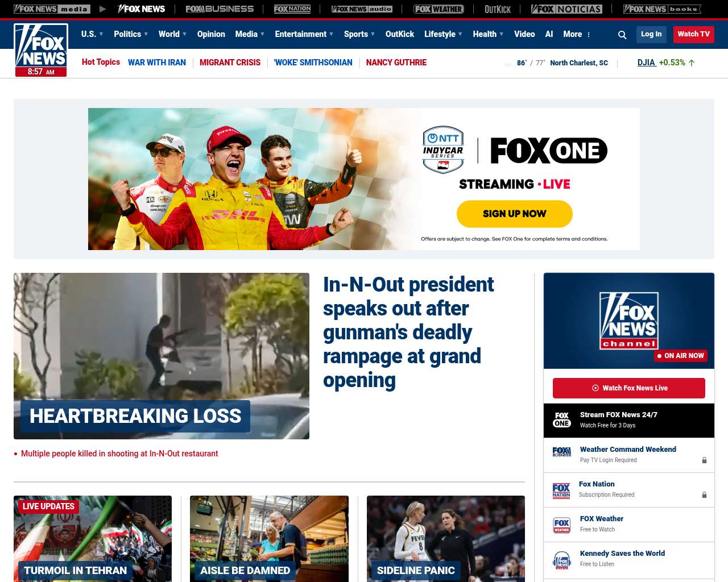Open SIDELINE PANIC story thumbnail
This screenshot has height=582, width=728.
click(446, 539)
